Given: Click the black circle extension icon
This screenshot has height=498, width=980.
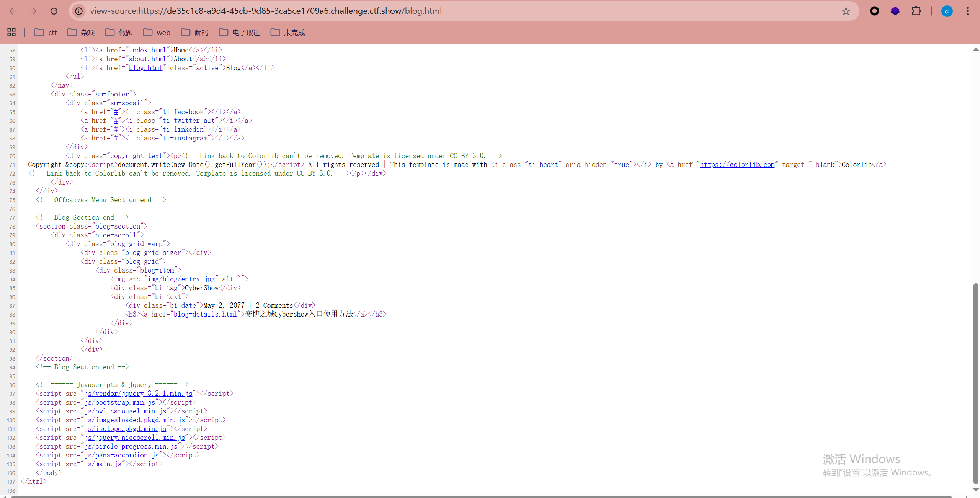Looking at the screenshot, I should [874, 11].
